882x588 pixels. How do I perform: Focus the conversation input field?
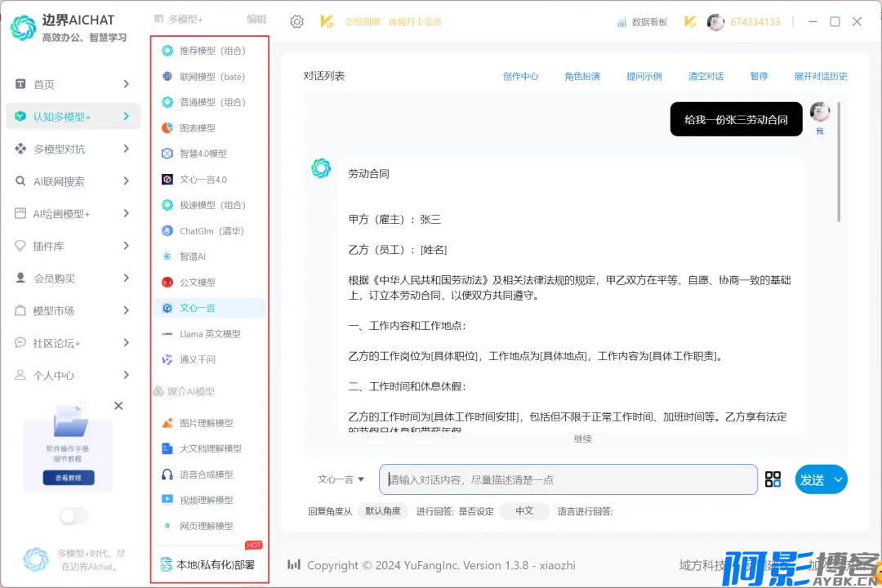coord(568,479)
